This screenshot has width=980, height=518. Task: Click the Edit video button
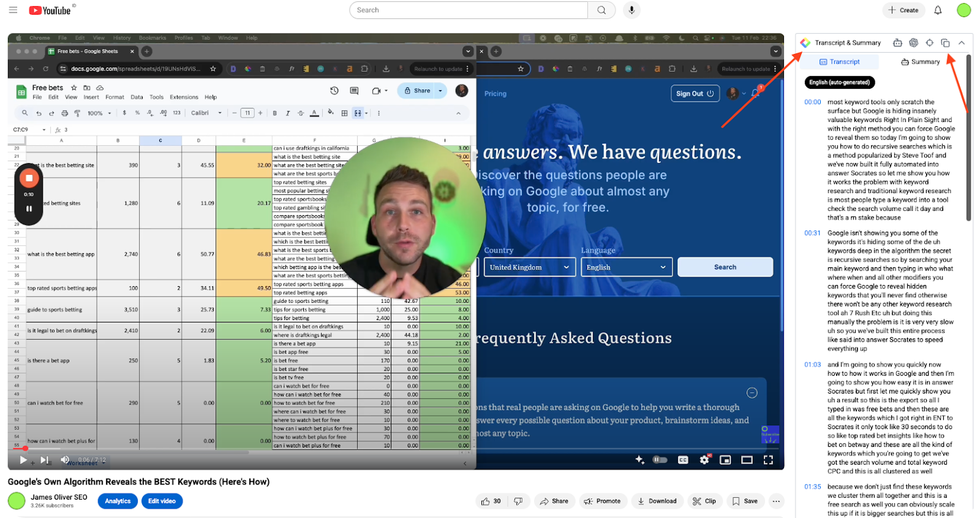[162, 501]
